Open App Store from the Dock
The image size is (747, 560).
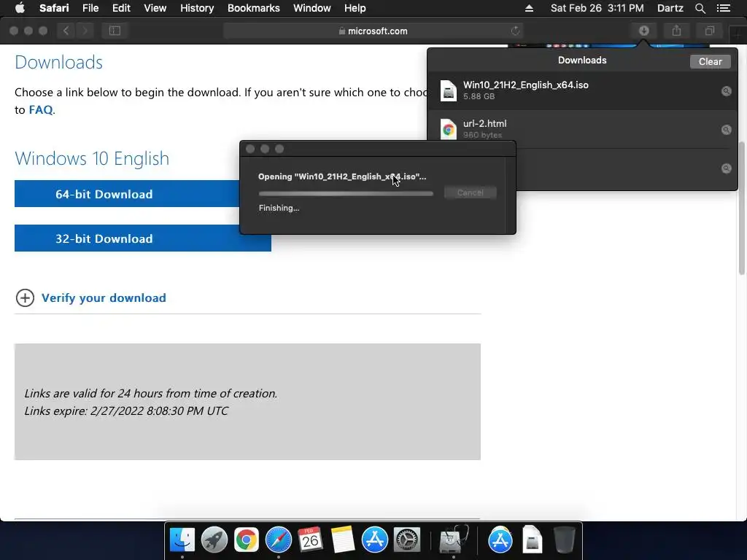[x=374, y=540]
